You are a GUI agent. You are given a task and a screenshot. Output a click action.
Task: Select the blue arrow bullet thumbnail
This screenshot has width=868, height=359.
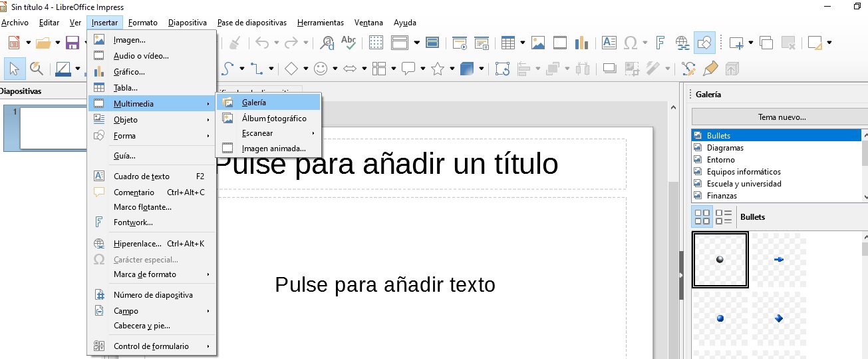tap(779, 260)
